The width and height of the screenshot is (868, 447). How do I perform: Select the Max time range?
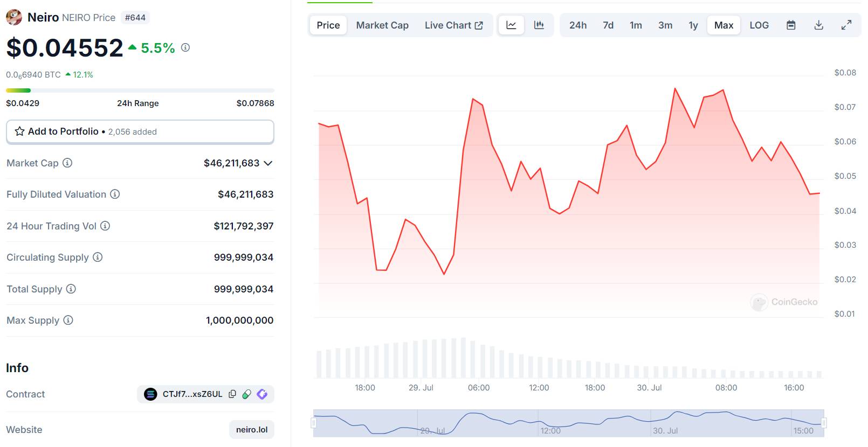[724, 25]
